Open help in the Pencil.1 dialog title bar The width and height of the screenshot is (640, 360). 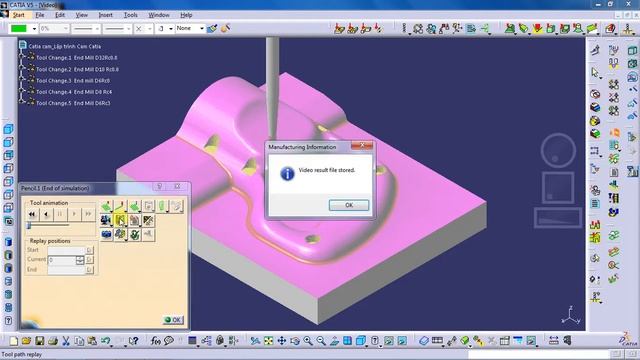(x=160, y=187)
